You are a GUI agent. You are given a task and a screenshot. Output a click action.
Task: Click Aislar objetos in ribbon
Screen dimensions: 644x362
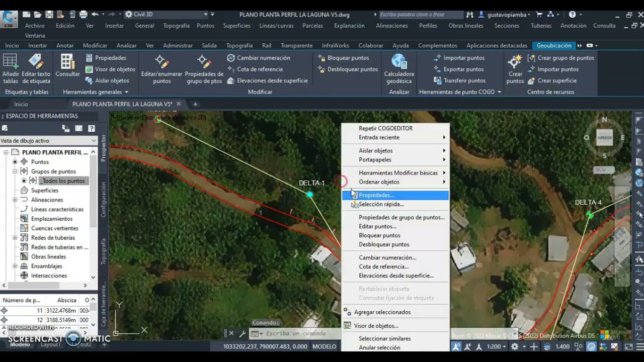point(107,80)
